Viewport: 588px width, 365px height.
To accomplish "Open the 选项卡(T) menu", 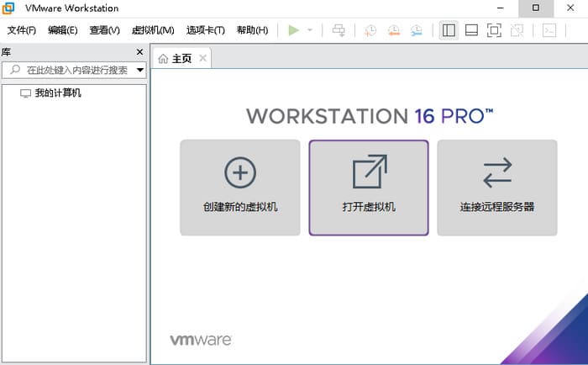I will coord(206,30).
